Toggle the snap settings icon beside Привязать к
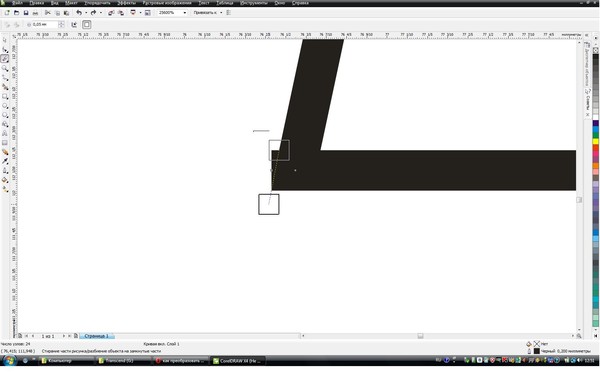The width and height of the screenshot is (600, 375). coord(228,13)
